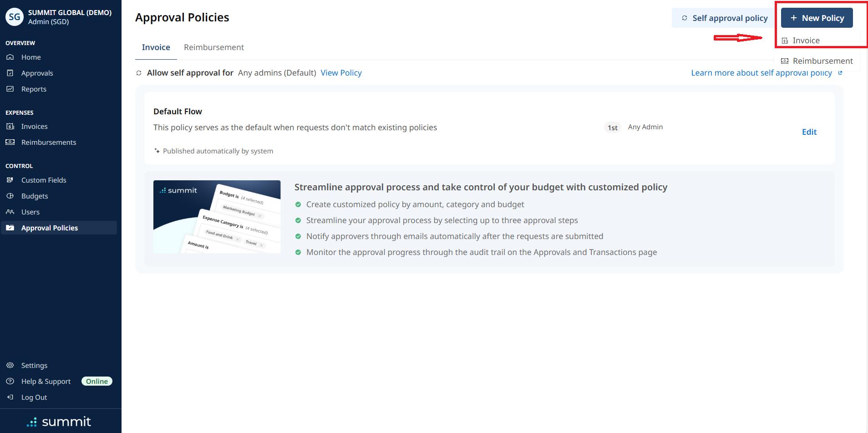868x433 pixels.
Task: Click the Log Out arrow icon
Action: pos(10,397)
